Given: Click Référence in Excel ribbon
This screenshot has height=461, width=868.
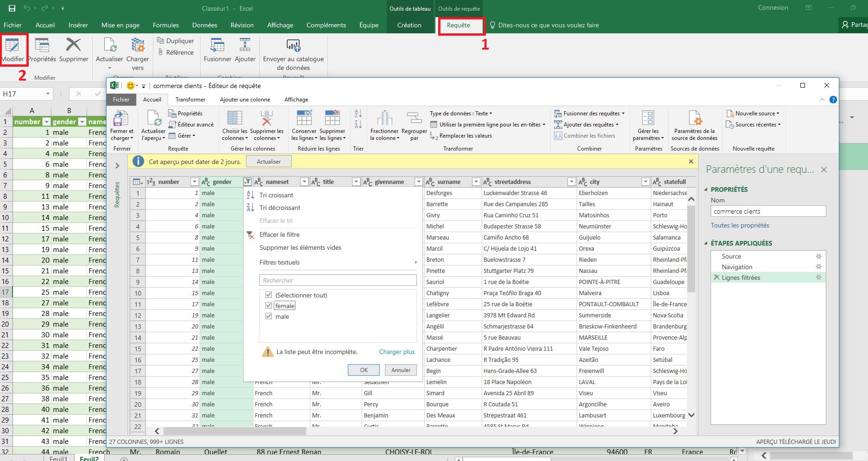Looking at the screenshot, I should click(176, 52).
